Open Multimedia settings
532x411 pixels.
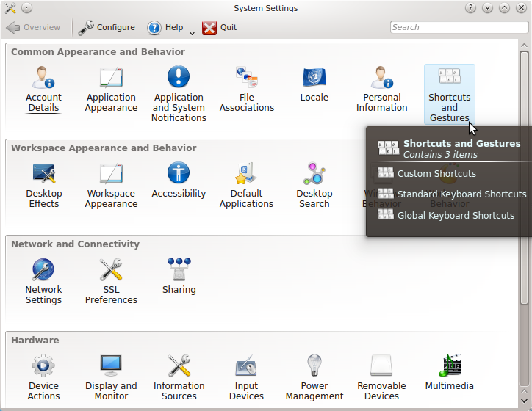coord(449,365)
